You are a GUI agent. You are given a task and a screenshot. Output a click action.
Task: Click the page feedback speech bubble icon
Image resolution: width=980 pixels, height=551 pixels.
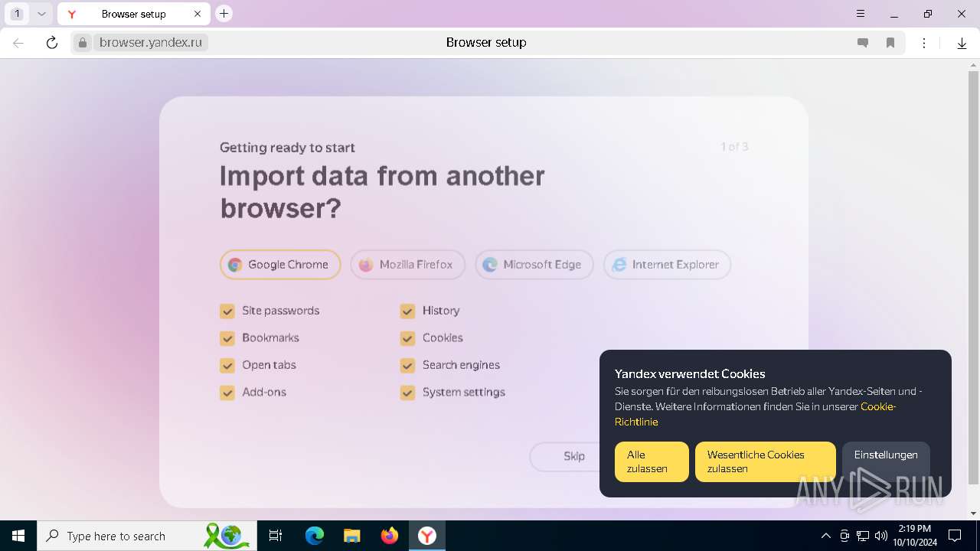[863, 43]
